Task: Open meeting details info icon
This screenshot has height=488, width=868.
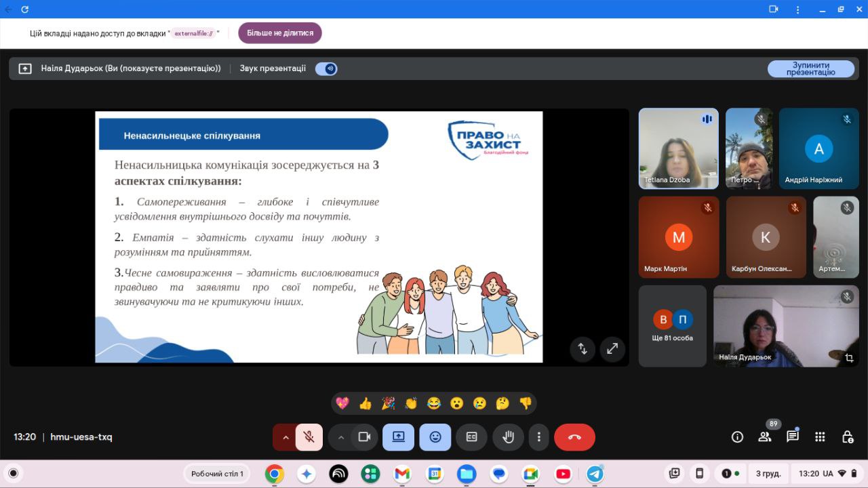Action: pos(737,437)
